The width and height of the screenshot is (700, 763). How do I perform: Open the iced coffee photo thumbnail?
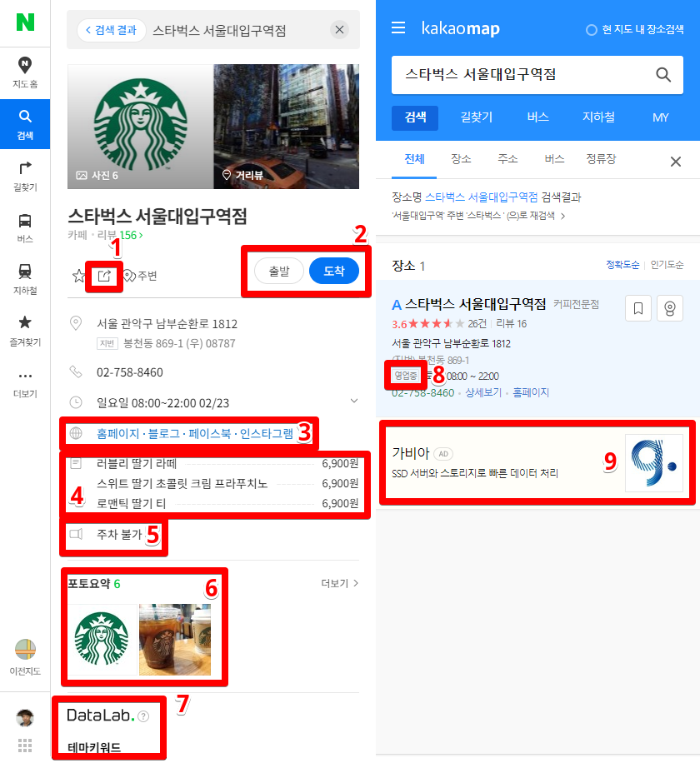click(x=175, y=640)
